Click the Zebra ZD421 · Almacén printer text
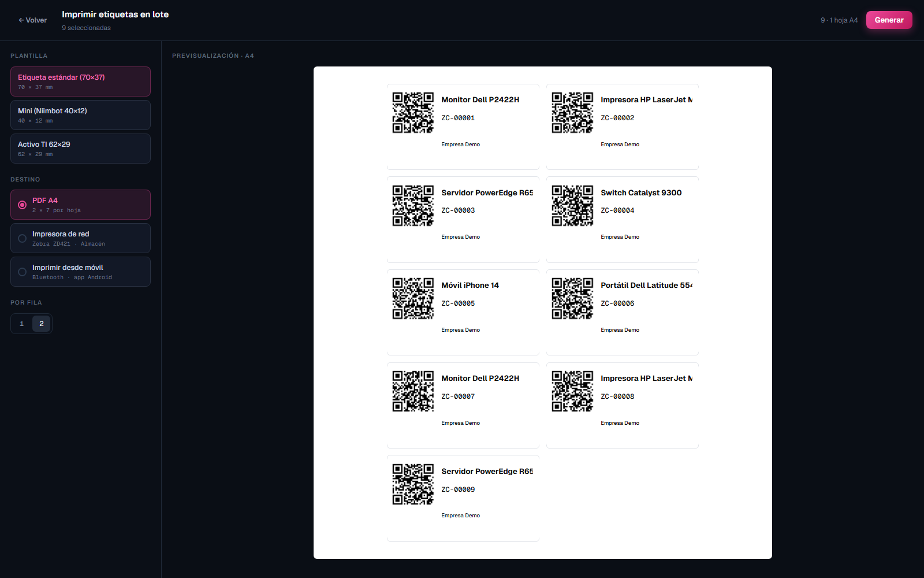924x578 pixels. [69, 244]
